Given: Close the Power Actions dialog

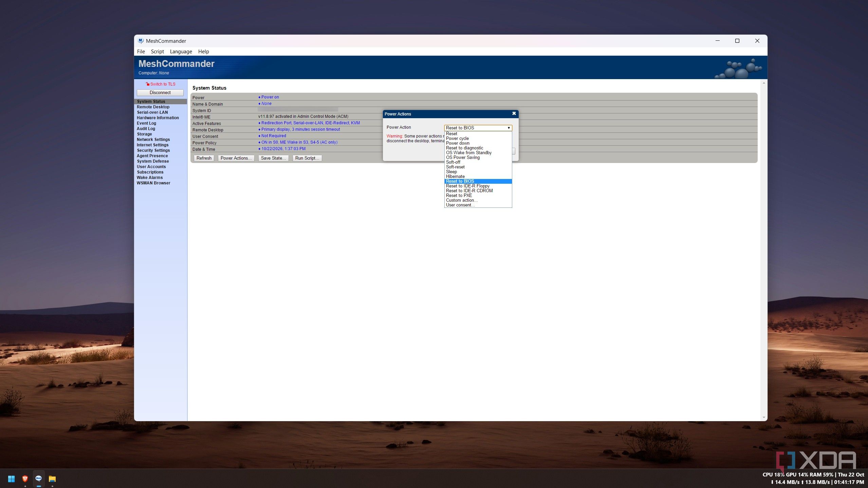Looking at the screenshot, I should [514, 113].
